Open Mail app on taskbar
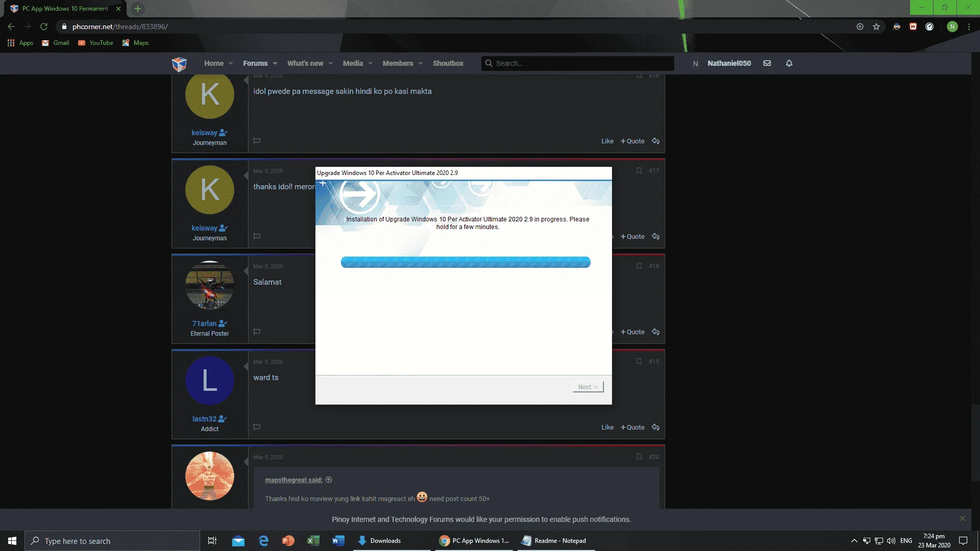The image size is (980, 551). 238,541
